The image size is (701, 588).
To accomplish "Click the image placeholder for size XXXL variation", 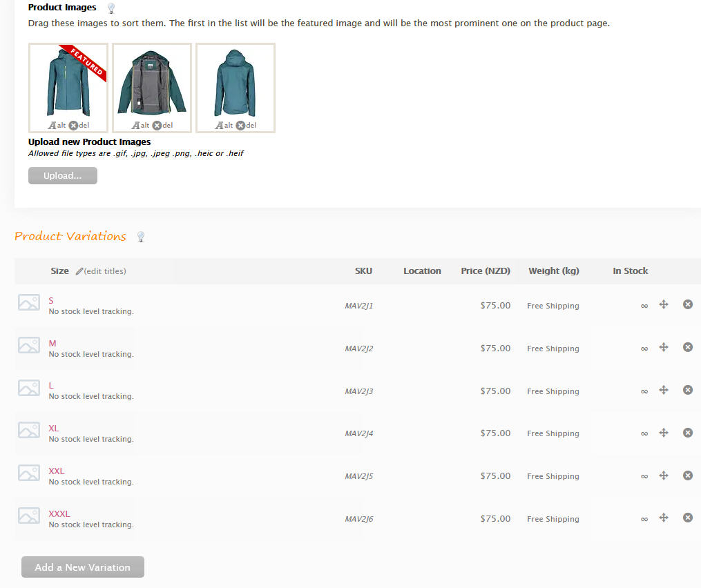I will pos(29,516).
